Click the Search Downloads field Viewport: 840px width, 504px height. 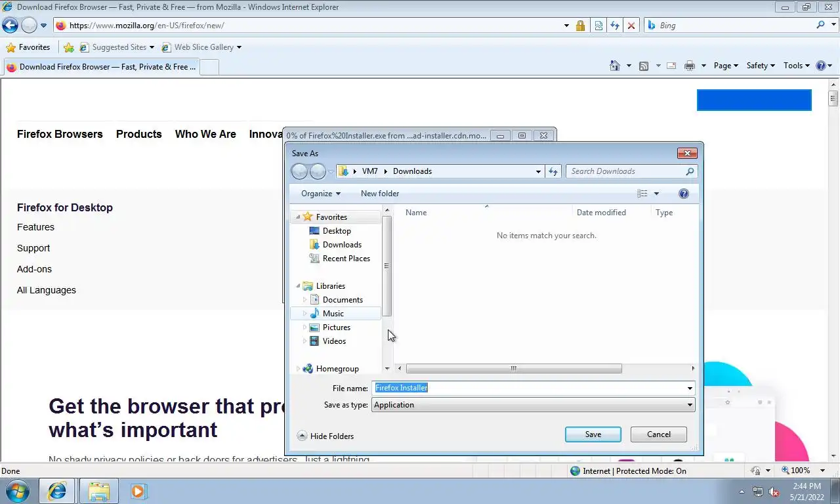(631, 171)
